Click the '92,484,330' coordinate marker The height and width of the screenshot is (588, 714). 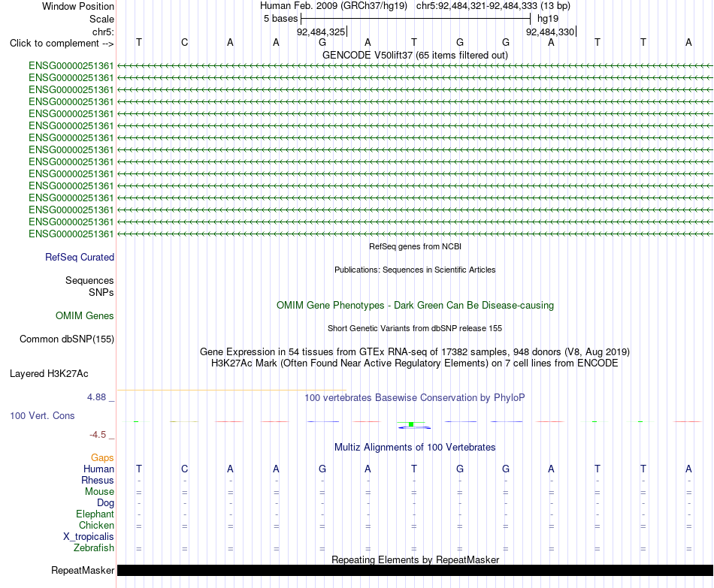coord(550,32)
